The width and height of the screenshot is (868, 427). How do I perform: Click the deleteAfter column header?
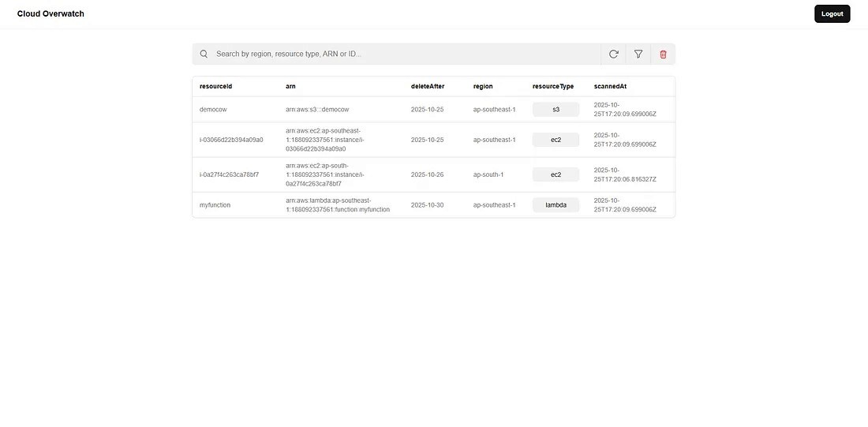point(428,86)
